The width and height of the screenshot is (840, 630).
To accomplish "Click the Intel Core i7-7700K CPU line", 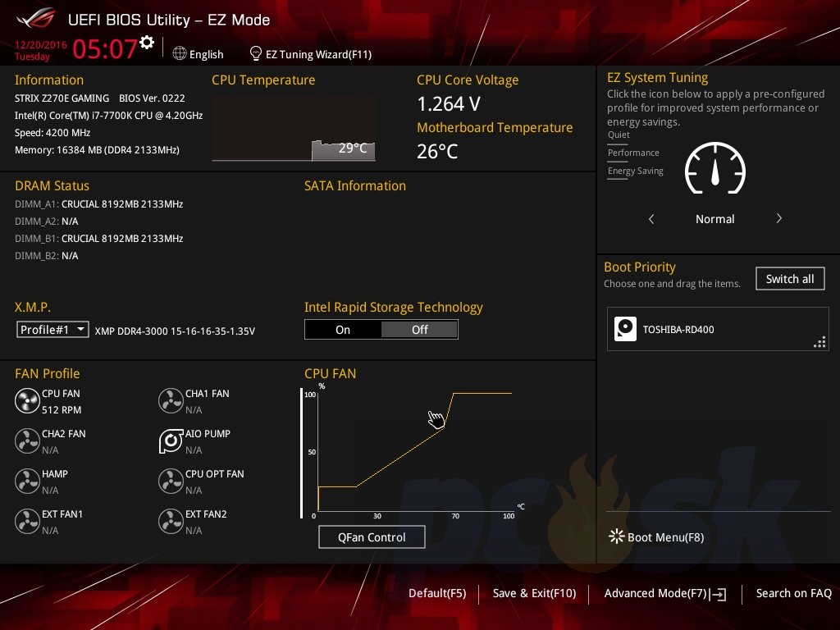I will pos(109,115).
